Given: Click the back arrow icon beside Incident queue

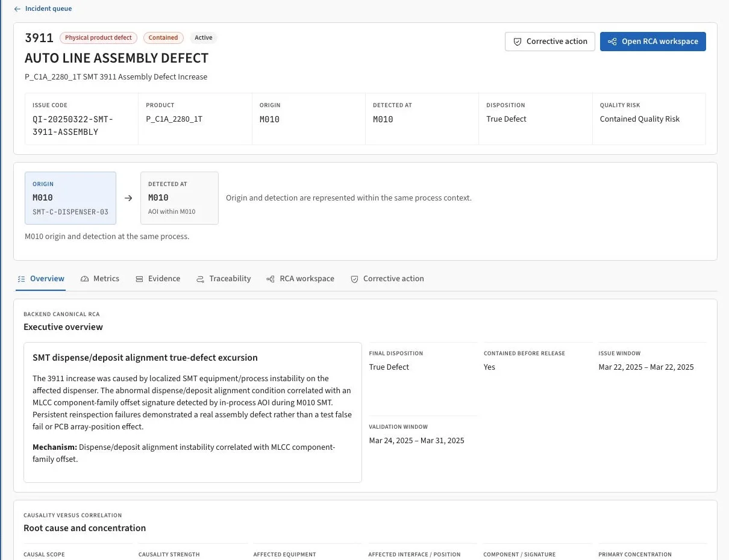Looking at the screenshot, I should click(17, 9).
